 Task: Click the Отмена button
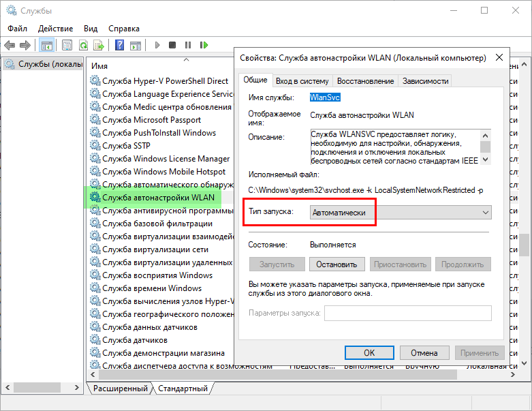tap(424, 353)
